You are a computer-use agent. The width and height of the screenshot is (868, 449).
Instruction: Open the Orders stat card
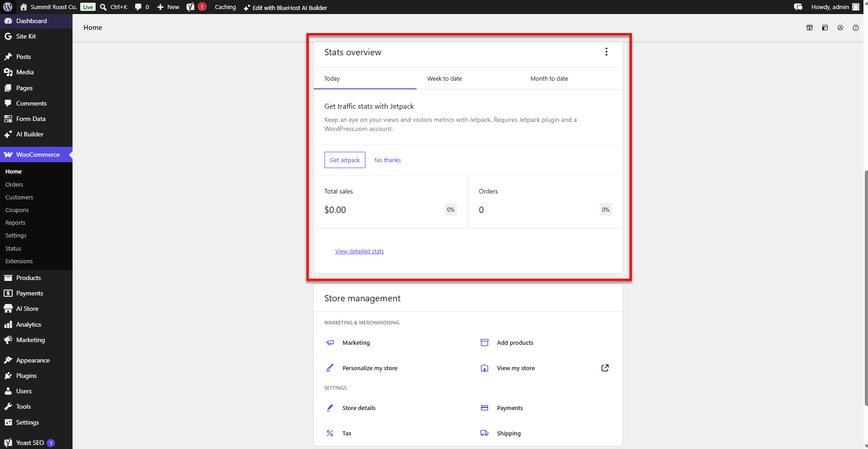tap(545, 202)
